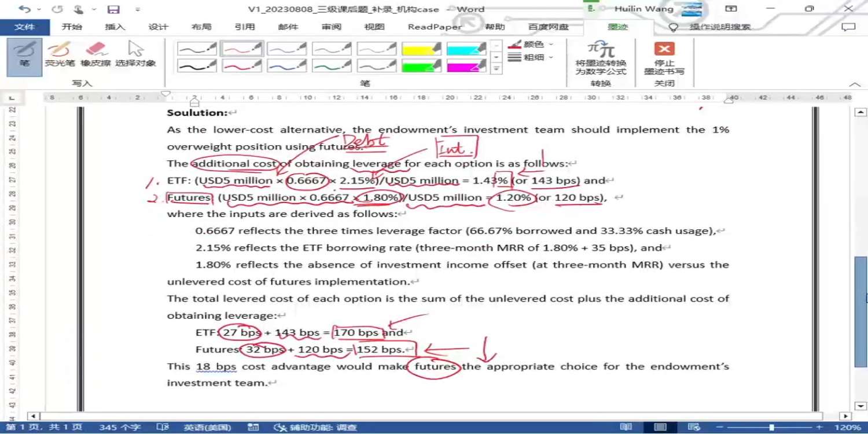Pick the thick red pen preset

pos(242,65)
